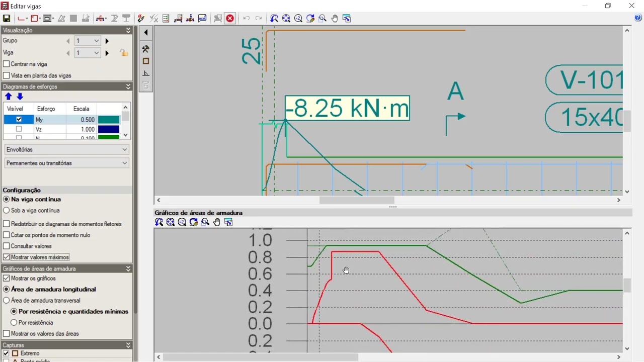Click the beam view horizontal scrollbar thumb
The height and width of the screenshot is (362, 644).
tap(357, 200)
